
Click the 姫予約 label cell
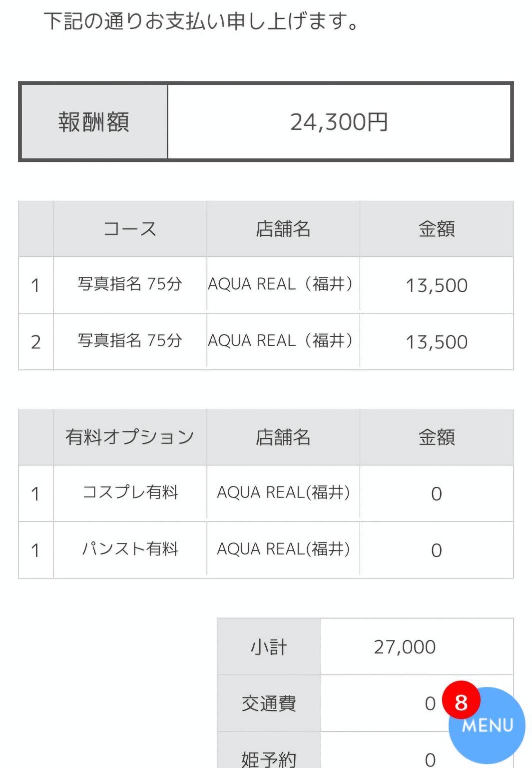(x=269, y=758)
